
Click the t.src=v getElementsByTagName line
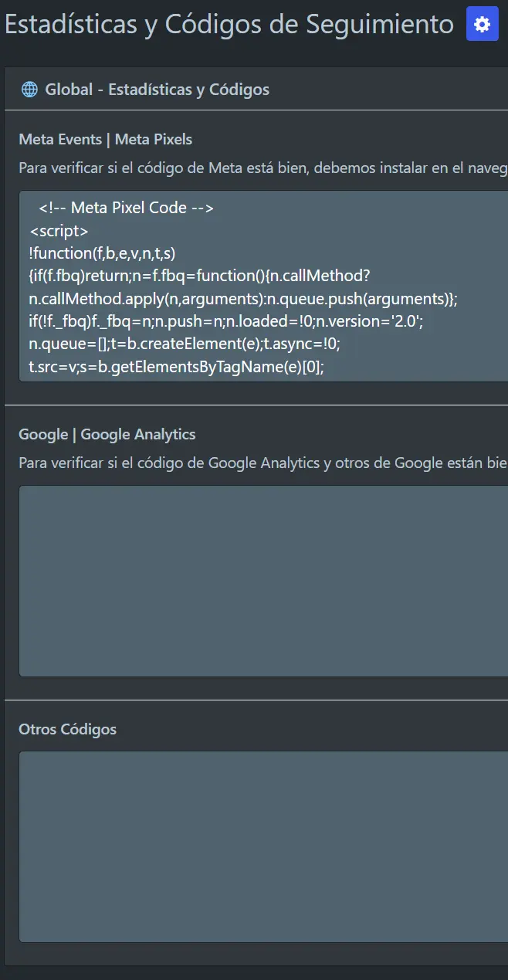pyautogui.click(x=176, y=368)
